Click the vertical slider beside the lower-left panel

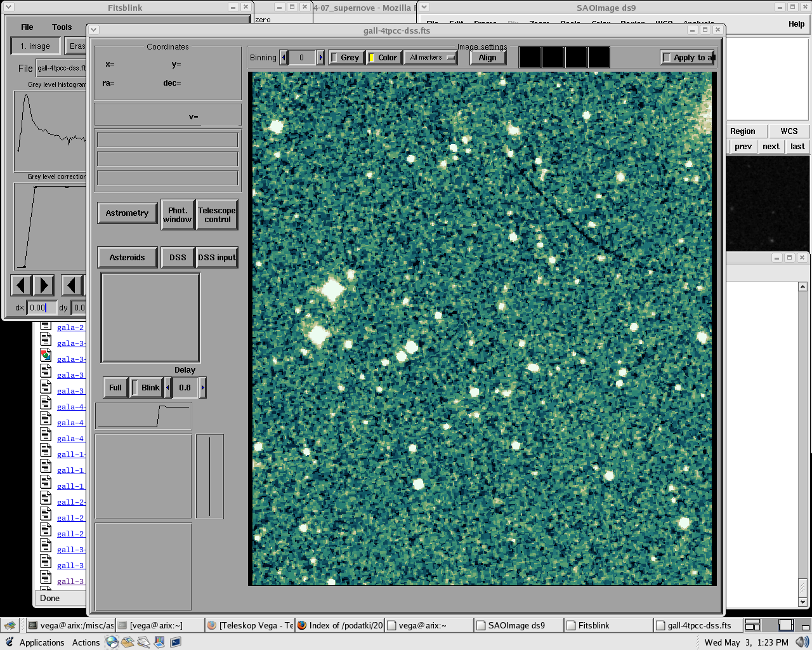[210, 476]
